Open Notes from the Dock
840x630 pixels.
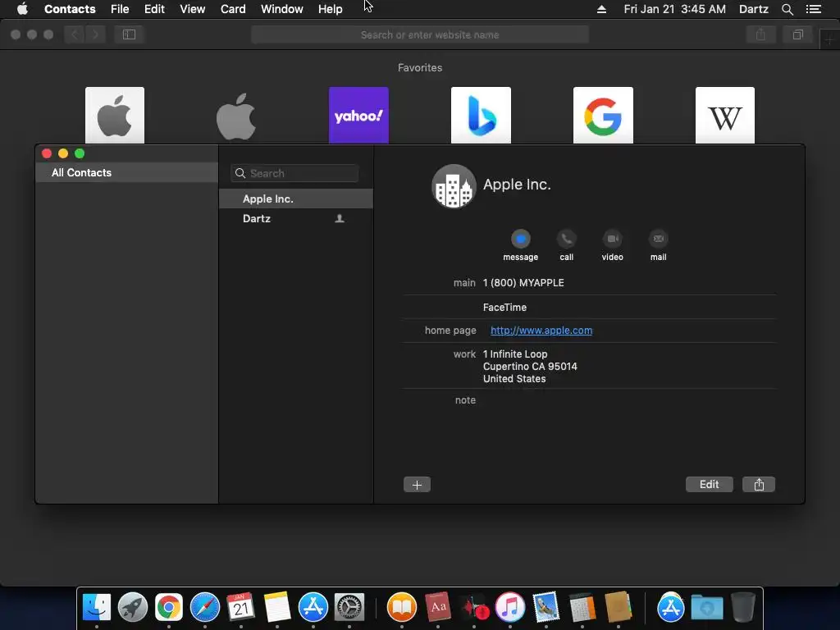coord(277,607)
